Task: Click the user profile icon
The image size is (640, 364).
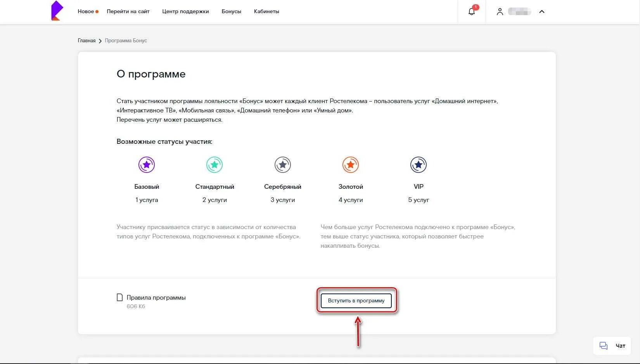Action: [500, 12]
